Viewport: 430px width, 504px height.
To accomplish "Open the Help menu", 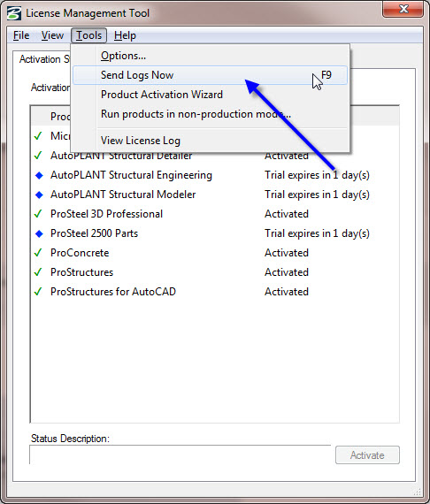I will (x=125, y=35).
